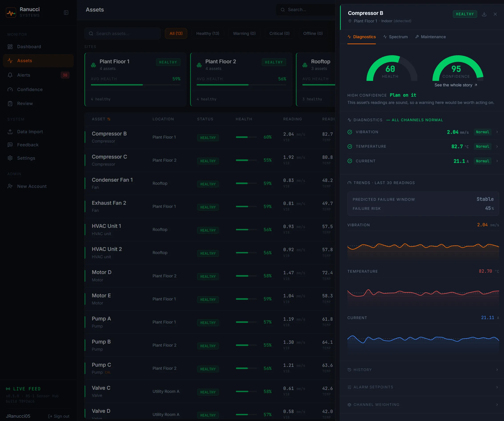504x421 pixels.
Task: Switch to the Maintenance tab
Action: tap(430, 37)
